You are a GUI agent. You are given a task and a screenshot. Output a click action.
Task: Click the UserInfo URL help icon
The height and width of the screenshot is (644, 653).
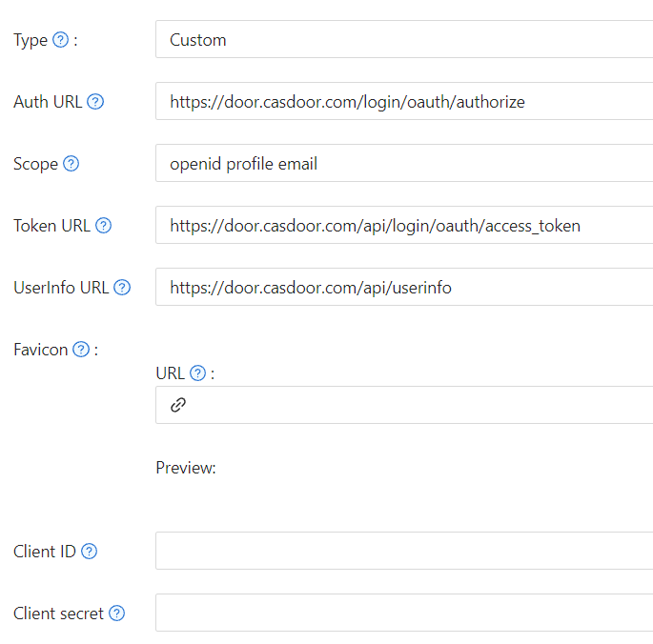(122, 288)
